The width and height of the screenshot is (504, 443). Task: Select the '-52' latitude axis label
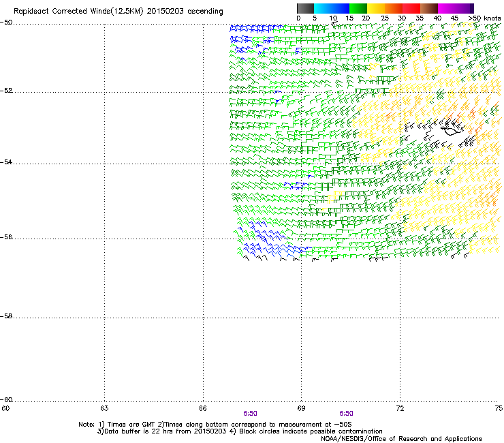[x=6, y=91]
